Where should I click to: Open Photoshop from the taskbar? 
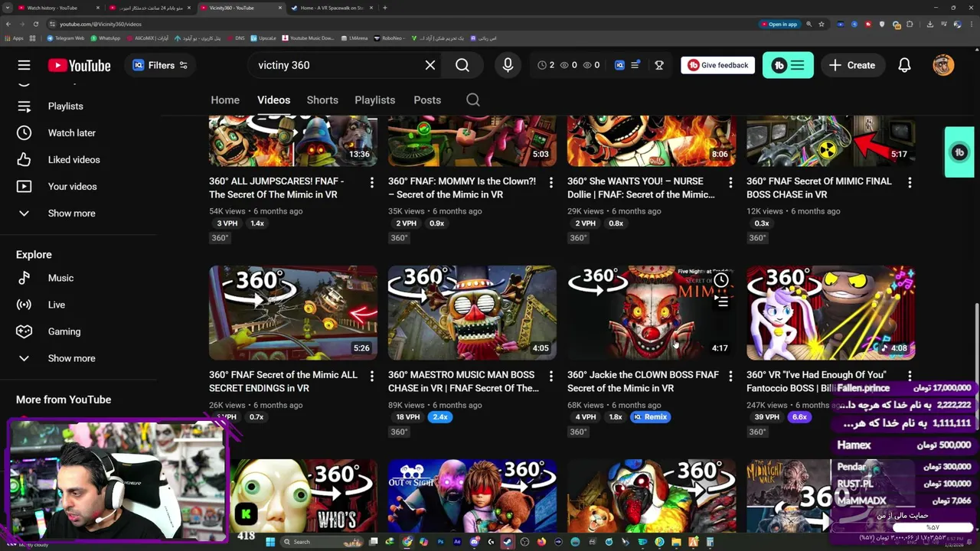pos(440,542)
